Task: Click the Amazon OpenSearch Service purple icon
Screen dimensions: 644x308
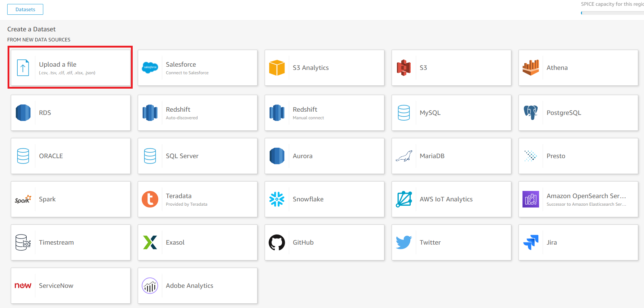Action: (x=531, y=199)
